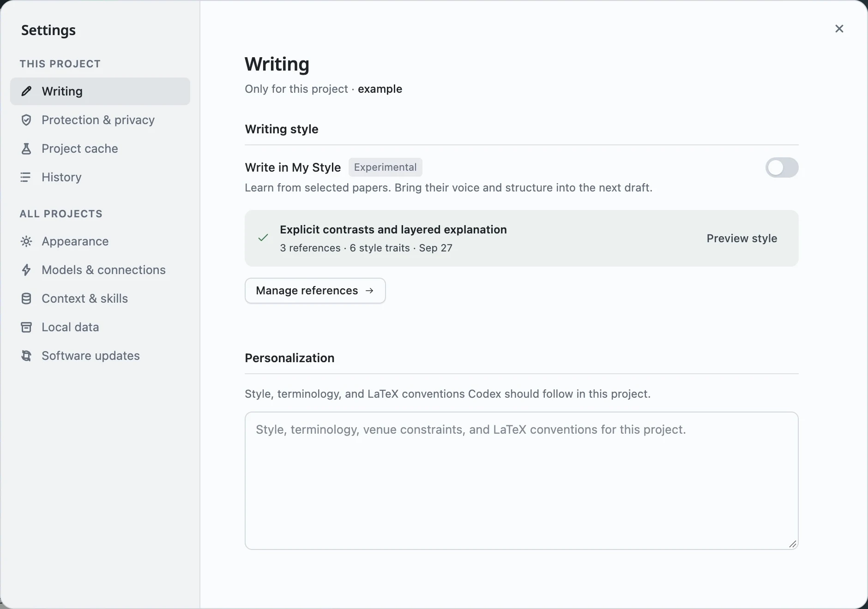Click the text area resize handle
This screenshot has height=609, width=868.
[792, 544]
